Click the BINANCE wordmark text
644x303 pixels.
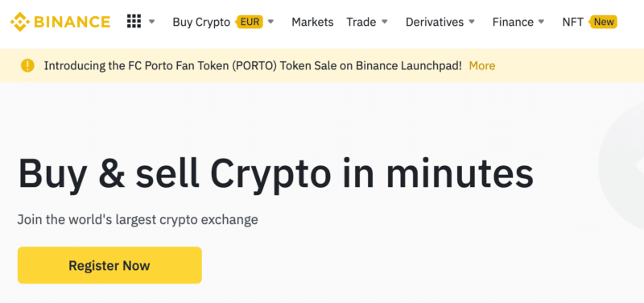(x=72, y=22)
